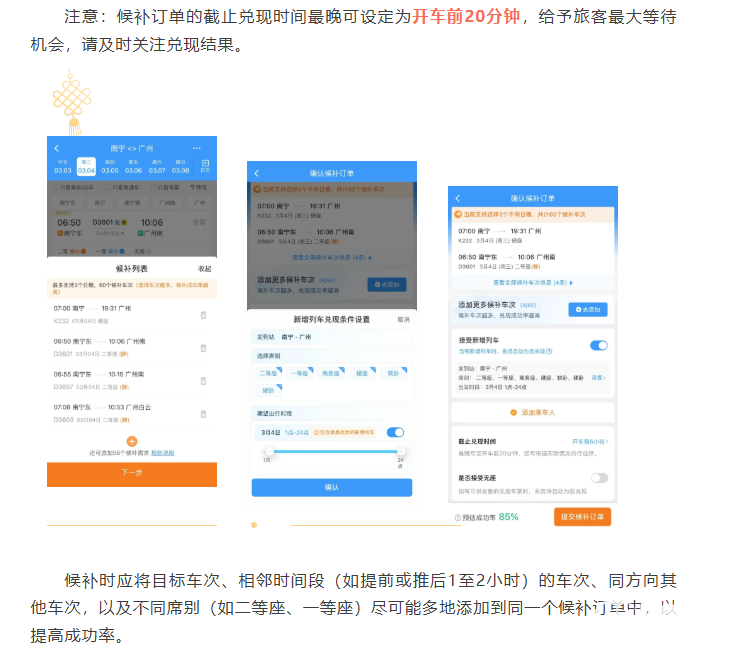Viewport: 729px width, 660px height.
Task: Click the left handle of departure time slider
Action: [x=269, y=452]
